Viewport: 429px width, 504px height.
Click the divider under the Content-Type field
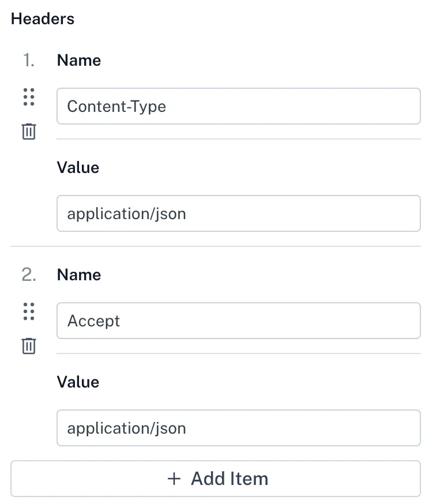pos(238,139)
